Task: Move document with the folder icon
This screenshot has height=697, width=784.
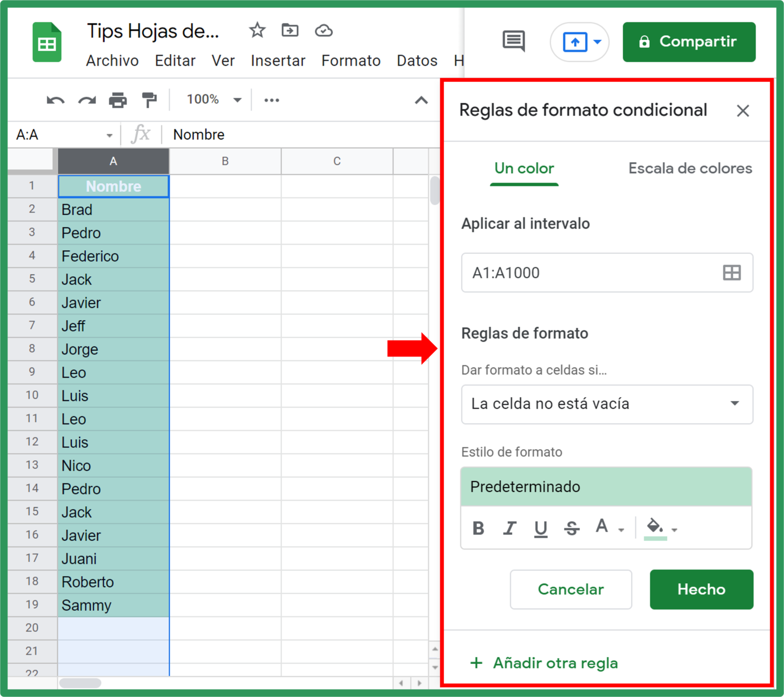Action: click(x=290, y=31)
